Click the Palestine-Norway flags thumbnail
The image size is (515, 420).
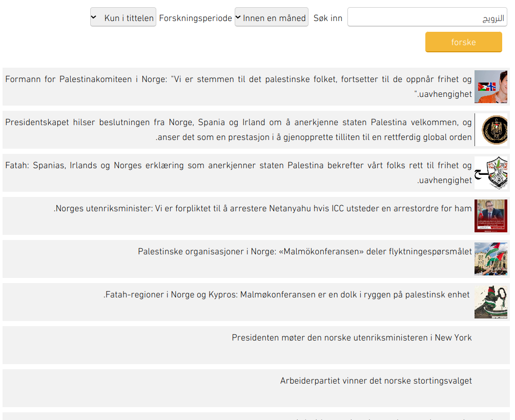pyautogui.click(x=490, y=87)
